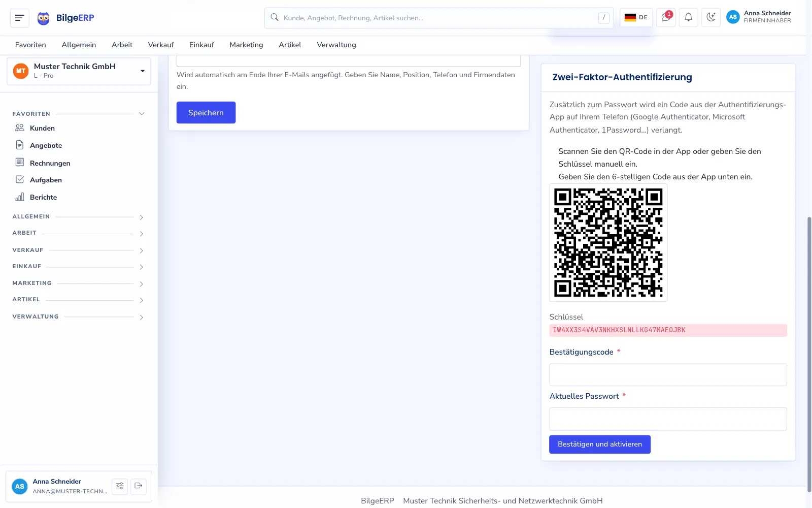Focus the global search field
Viewport: 812px width, 508px height.
click(439, 18)
